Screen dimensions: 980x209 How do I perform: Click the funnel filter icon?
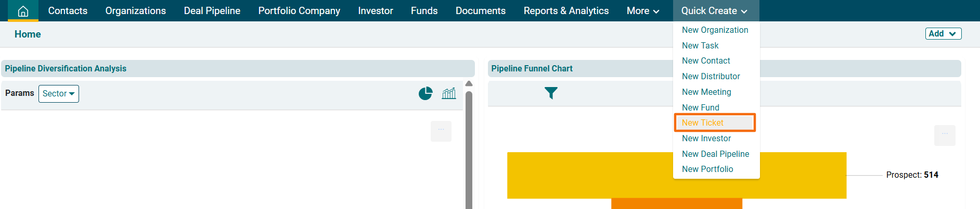[x=551, y=93]
